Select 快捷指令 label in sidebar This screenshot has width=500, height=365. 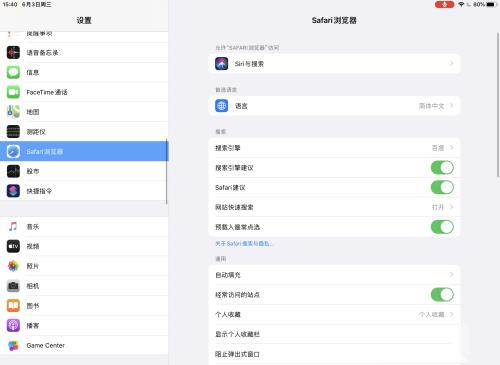point(39,191)
